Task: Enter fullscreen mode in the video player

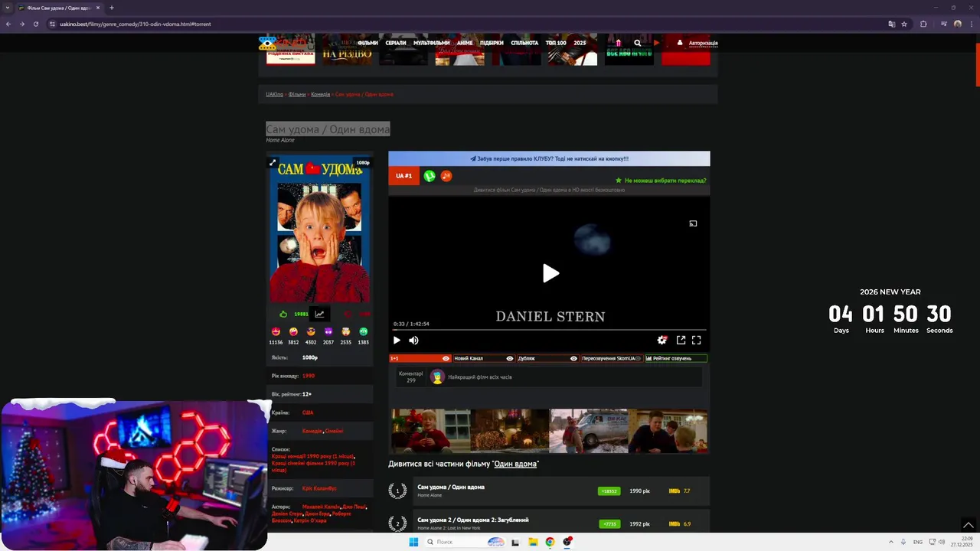Action: point(697,341)
